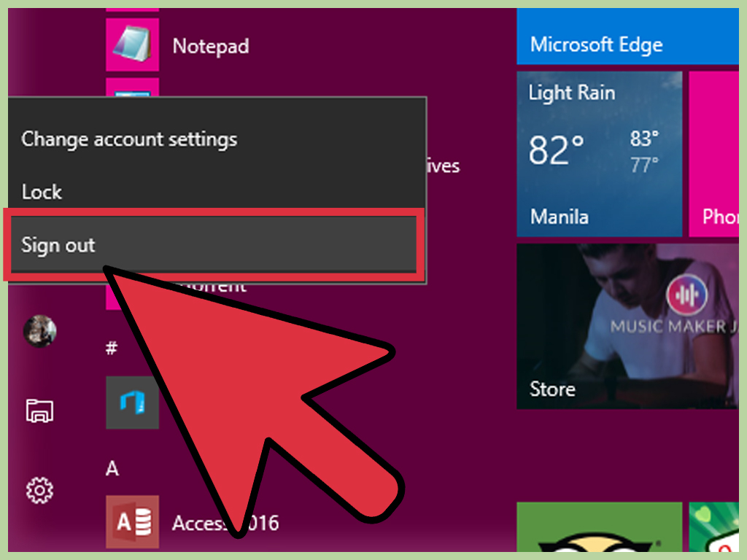Open File Explorer from the Start sidebar
747x560 pixels.
pyautogui.click(x=39, y=411)
